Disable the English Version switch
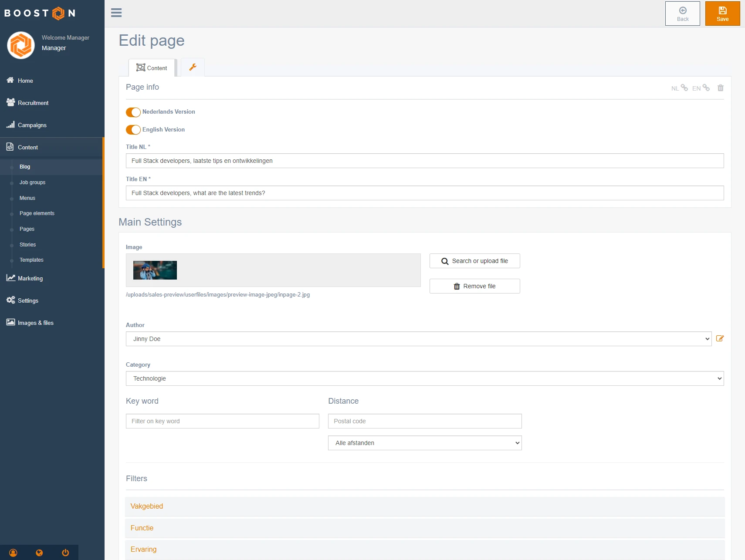Screen dimensions: 745x560 pos(133,130)
